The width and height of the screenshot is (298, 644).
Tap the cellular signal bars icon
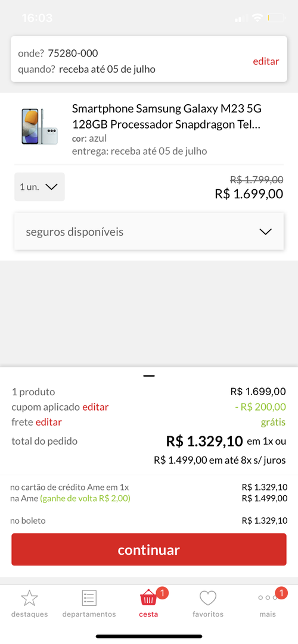(241, 18)
